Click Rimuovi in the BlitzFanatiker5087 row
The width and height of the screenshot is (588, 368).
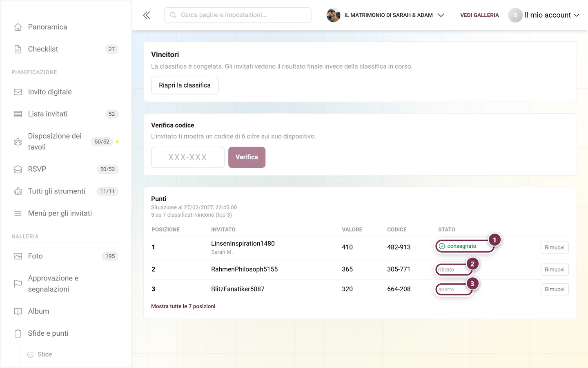[x=555, y=289]
